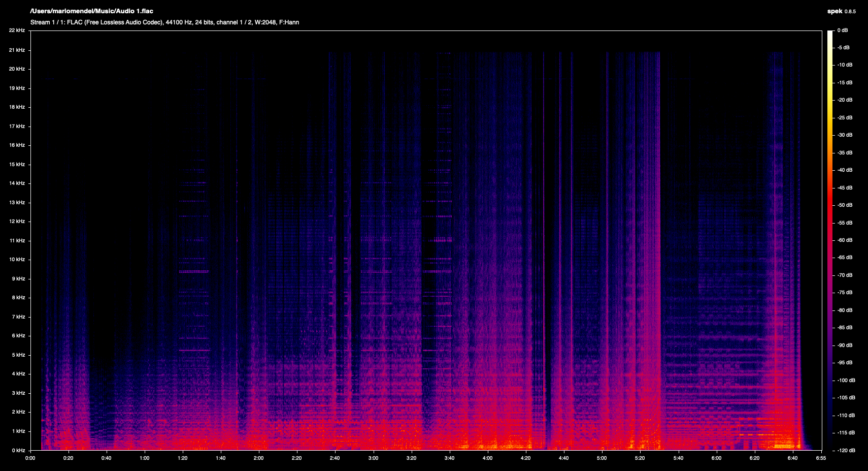Click the 0:00 time axis label
The height and width of the screenshot is (471, 868).
click(x=30, y=458)
